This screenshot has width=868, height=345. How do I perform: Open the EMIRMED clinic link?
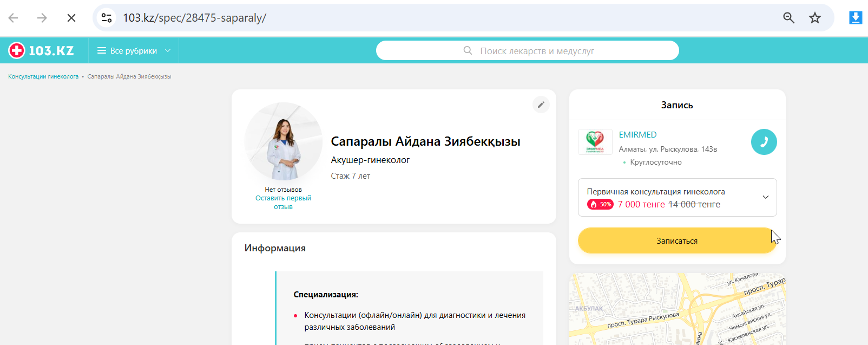click(x=637, y=135)
